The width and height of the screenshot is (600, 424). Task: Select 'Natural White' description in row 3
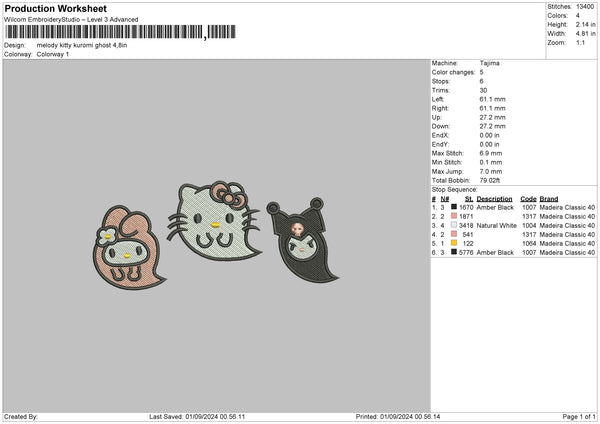click(x=497, y=226)
